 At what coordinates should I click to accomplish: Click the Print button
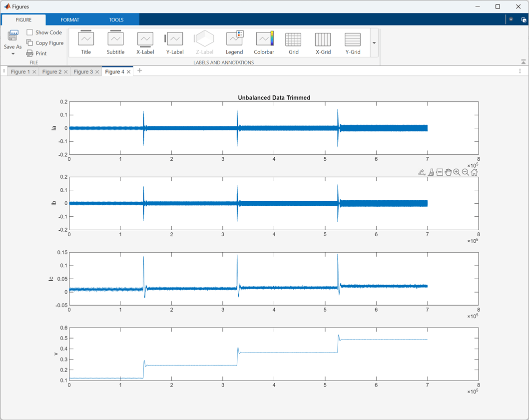(x=36, y=53)
